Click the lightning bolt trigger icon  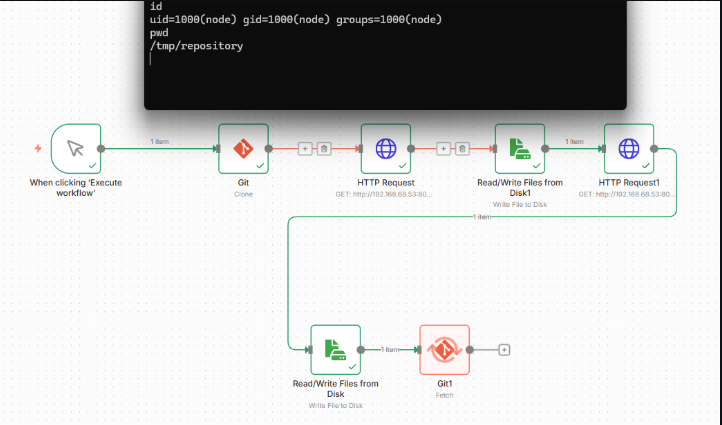point(38,149)
